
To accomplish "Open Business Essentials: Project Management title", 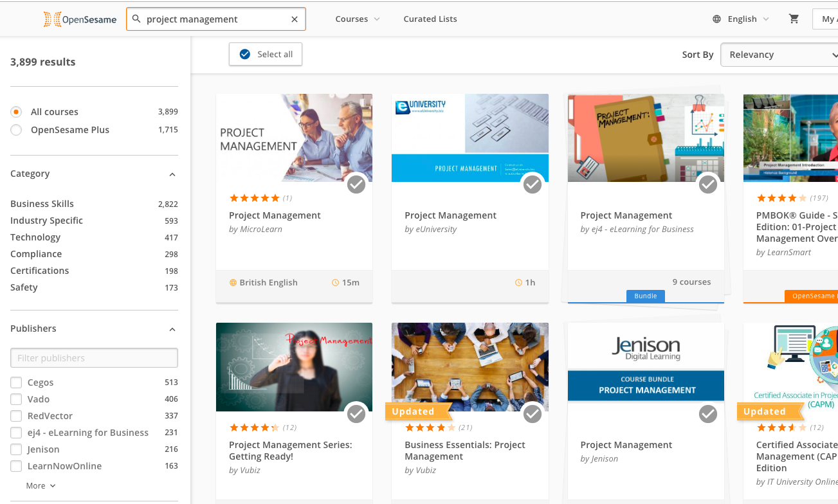I will tap(465, 451).
